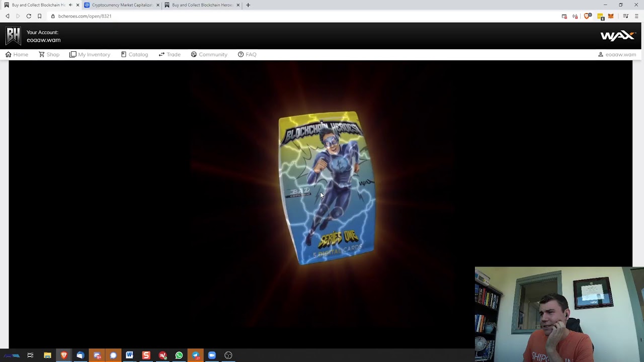Open My Inventory
The width and height of the screenshot is (644, 362).
pyautogui.click(x=90, y=54)
